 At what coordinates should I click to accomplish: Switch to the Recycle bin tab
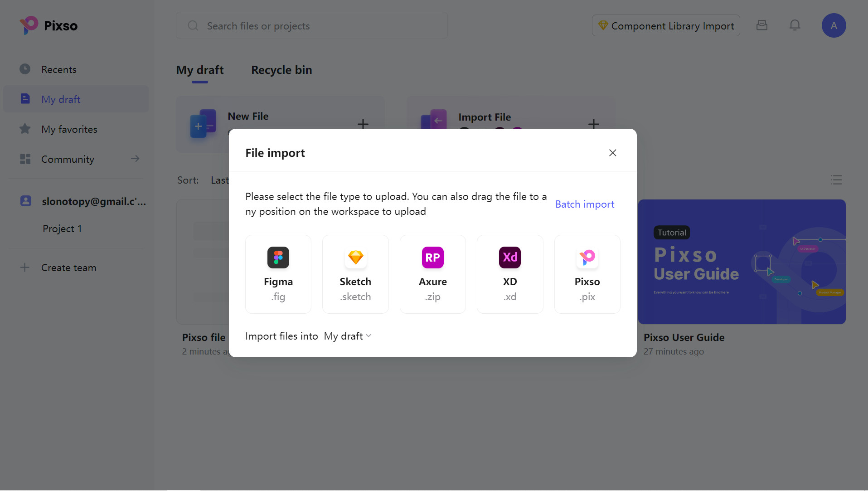tap(281, 70)
